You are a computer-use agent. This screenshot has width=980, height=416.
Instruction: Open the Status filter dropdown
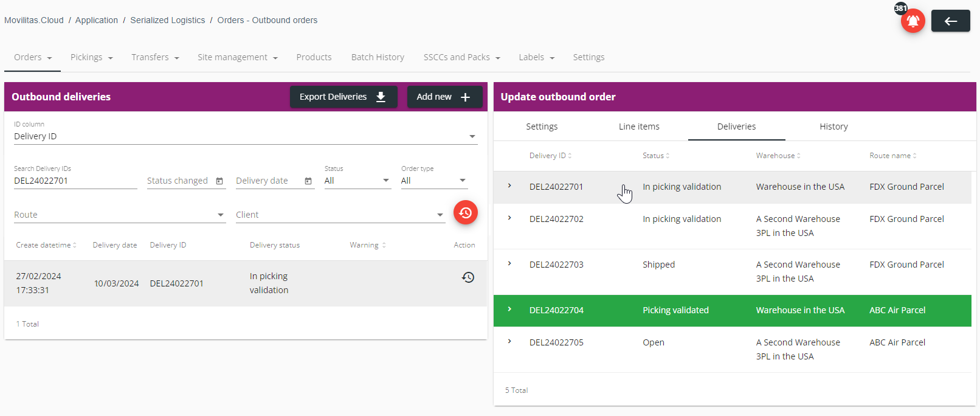[357, 181]
